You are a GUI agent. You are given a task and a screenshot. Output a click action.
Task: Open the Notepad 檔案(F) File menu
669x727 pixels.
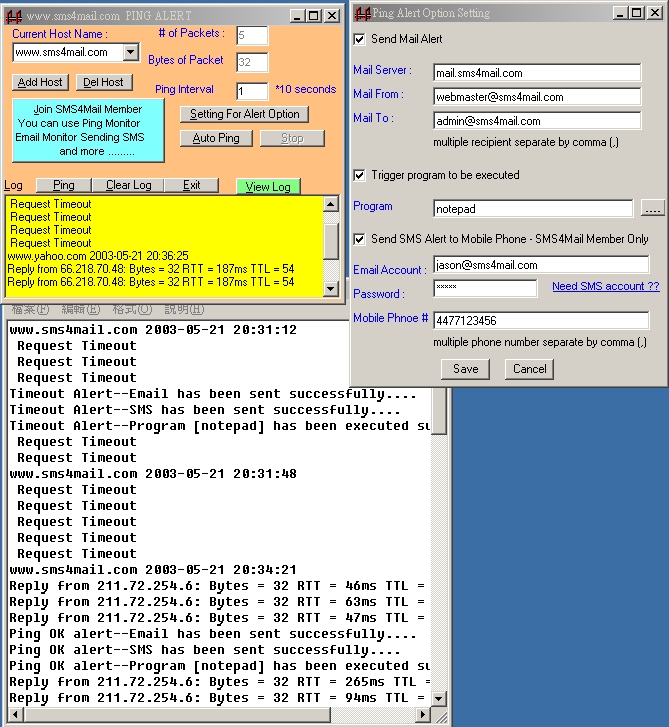[x=31, y=309]
